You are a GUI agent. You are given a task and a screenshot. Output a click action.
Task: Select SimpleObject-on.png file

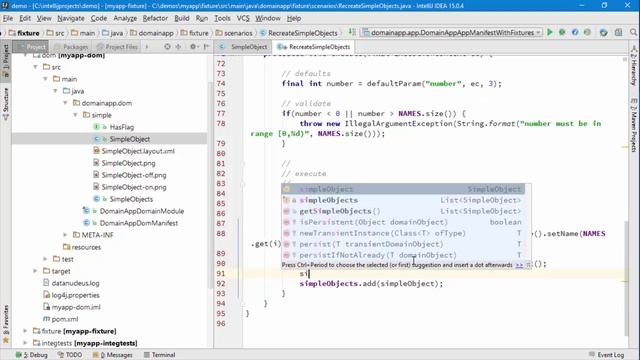(133, 187)
